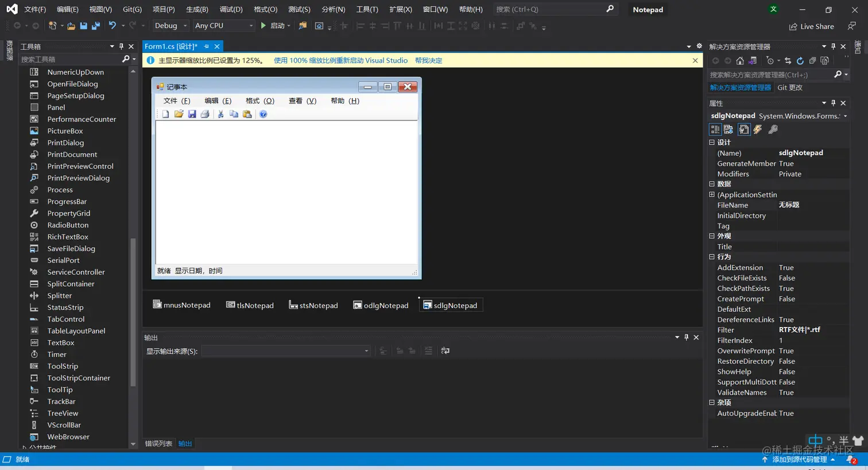Open the Any CPU platform dropdown
Viewport: 868px width, 470px height.
tap(224, 25)
